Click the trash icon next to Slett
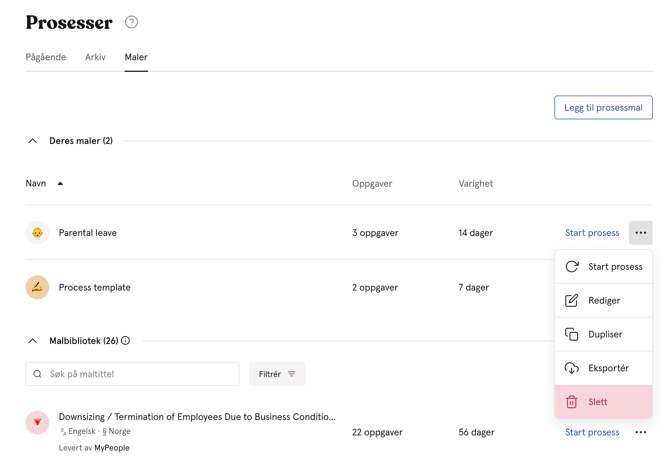This screenshot has width=670, height=463. coord(572,402)
